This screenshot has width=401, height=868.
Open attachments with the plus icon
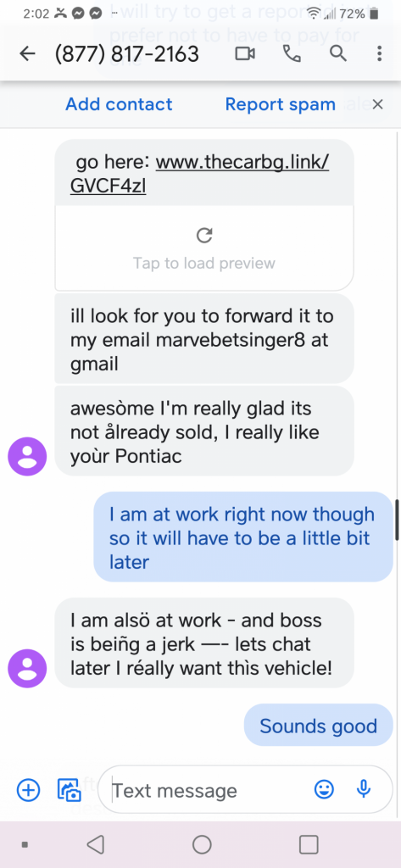[28, 790]
